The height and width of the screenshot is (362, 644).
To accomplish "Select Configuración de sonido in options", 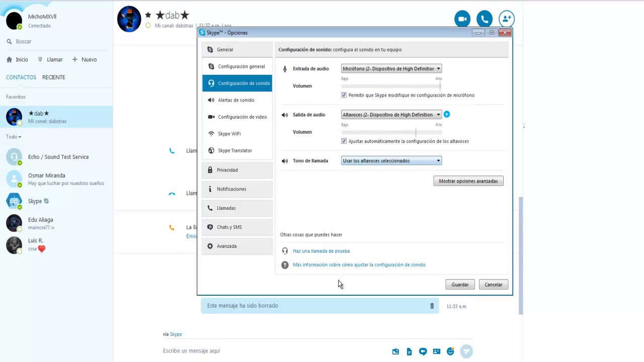I will (x=237, y=83).
